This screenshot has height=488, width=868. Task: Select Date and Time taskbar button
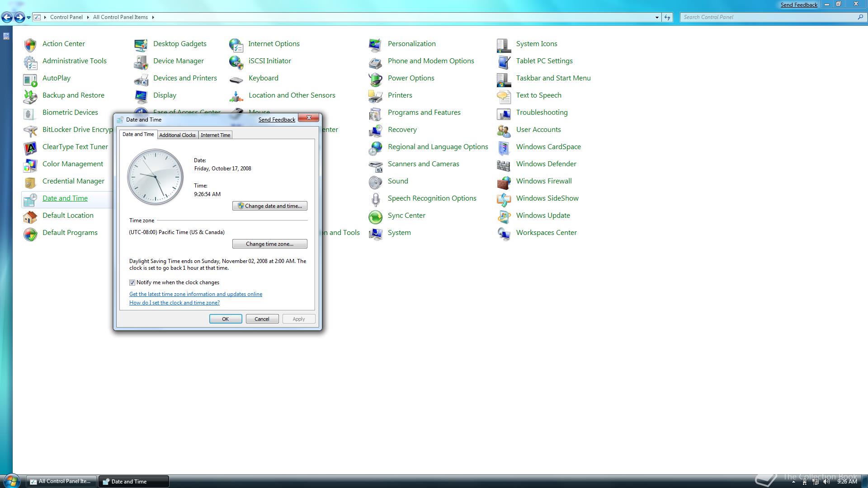pos(134,482)
